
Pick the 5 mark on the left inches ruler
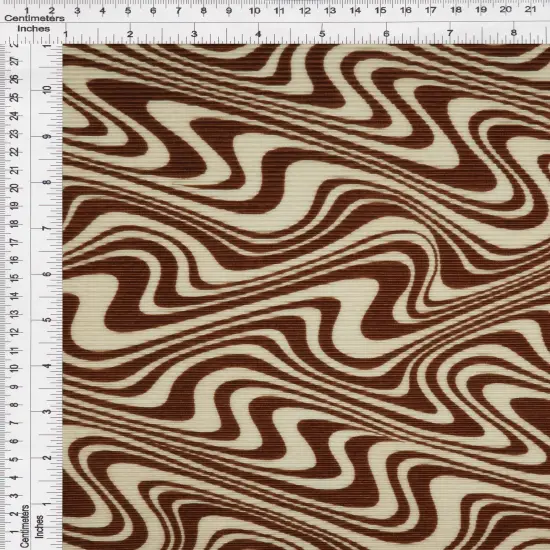click(47, 320)
